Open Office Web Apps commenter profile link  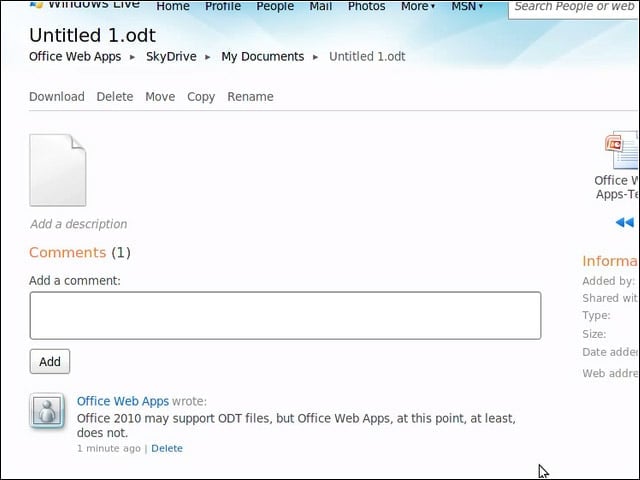coord(122,401)
